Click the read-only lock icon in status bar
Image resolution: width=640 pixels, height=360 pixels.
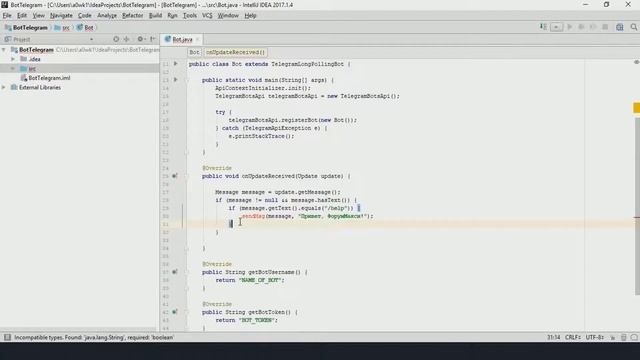(x=613, y=337)
